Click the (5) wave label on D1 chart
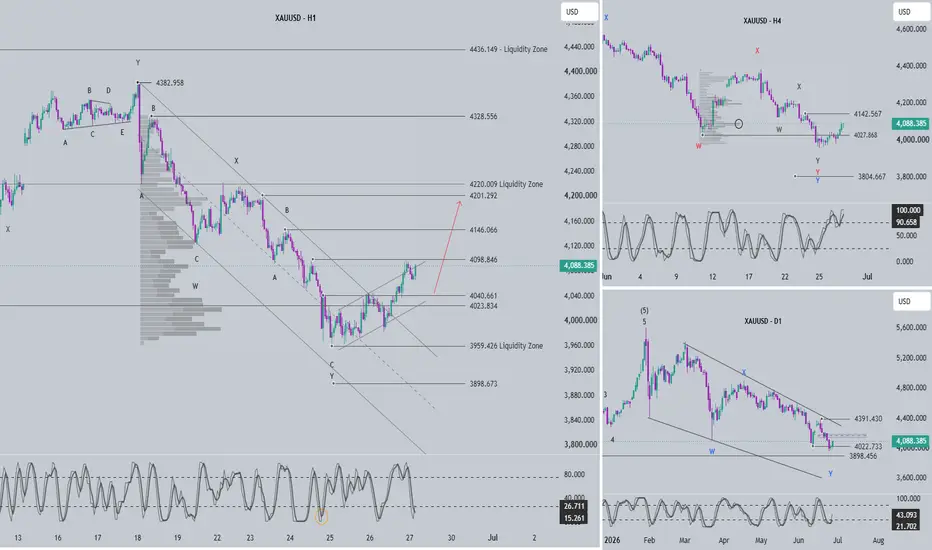This screenshot has width=932, height=550. tap(644, 311)
